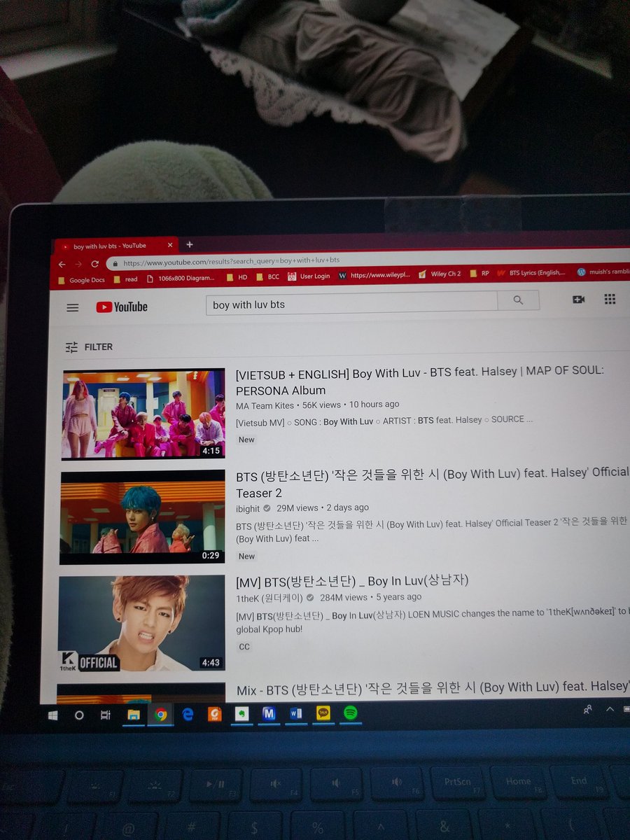This screenshot has width=630, height=840.
Task: Click the '29M views' text
Action: (x=297, y=507)
